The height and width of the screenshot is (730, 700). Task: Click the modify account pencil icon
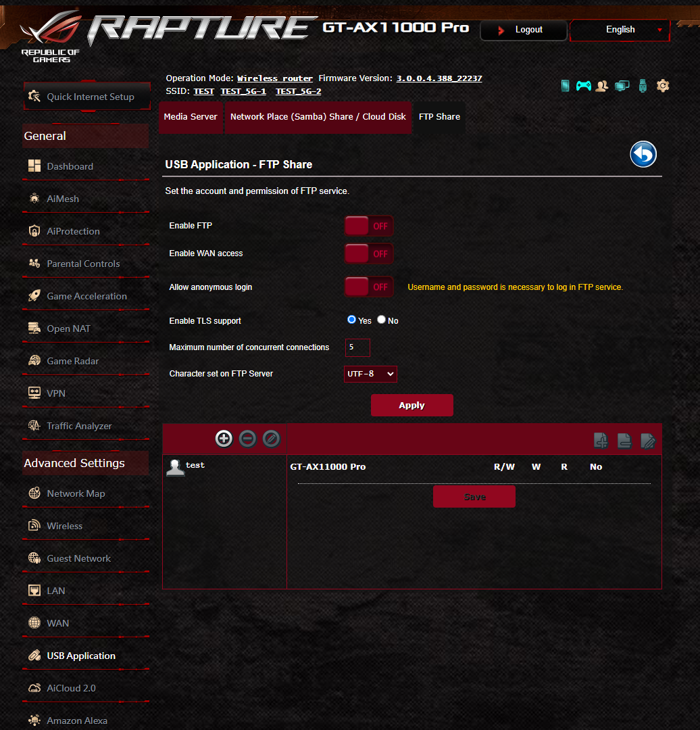click(272, 439)
